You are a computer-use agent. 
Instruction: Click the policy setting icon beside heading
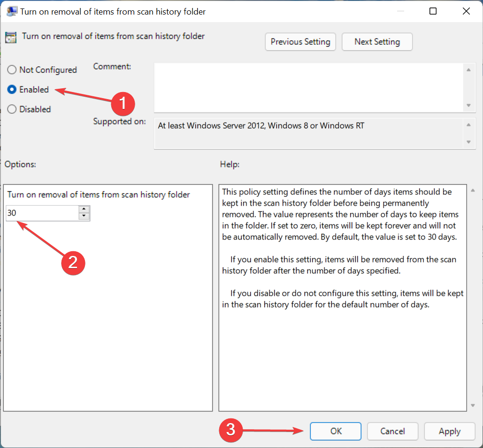coord(11,38)
